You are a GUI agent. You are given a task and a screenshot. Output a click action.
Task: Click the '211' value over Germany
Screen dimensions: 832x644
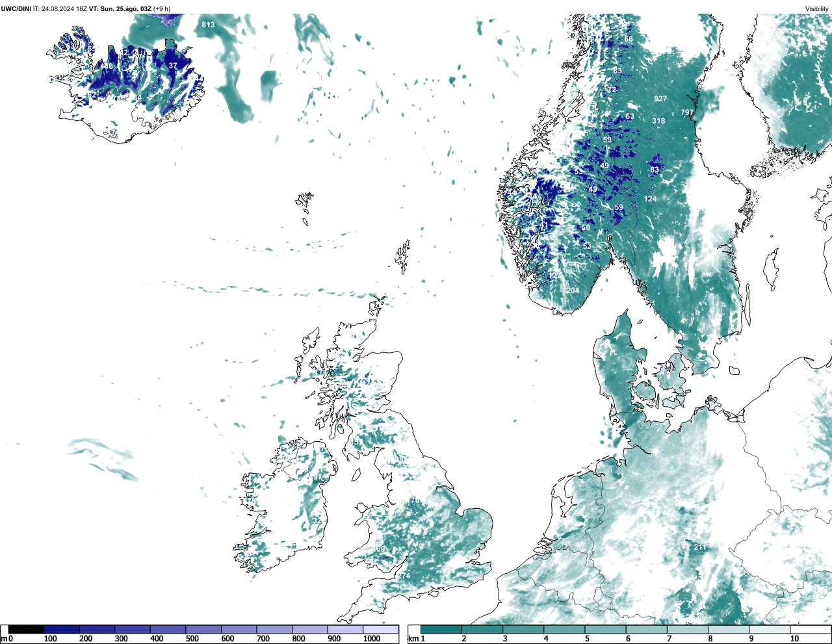(x=699, y=547)
